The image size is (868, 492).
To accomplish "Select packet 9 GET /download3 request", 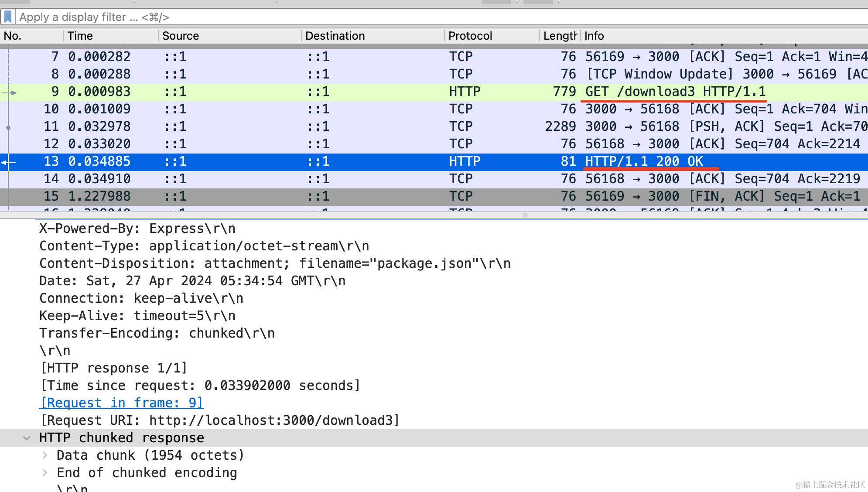I will click(675, 92).
